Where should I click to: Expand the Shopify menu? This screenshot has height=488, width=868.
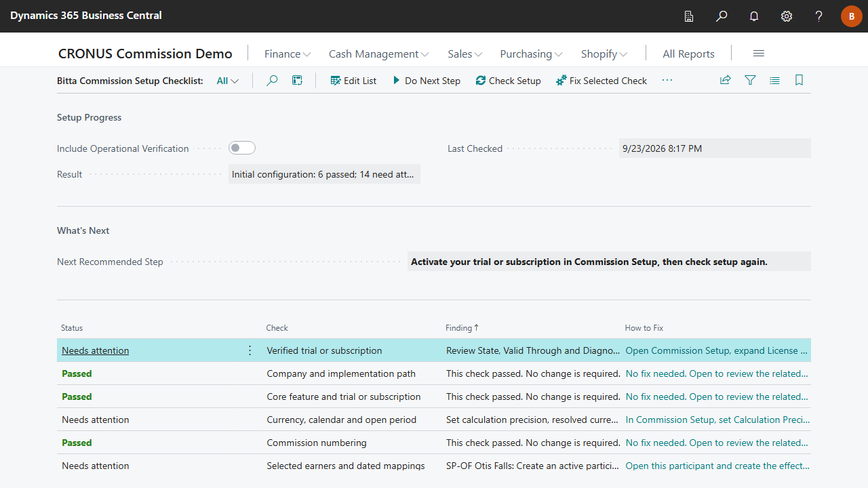(x=604, y=54)
